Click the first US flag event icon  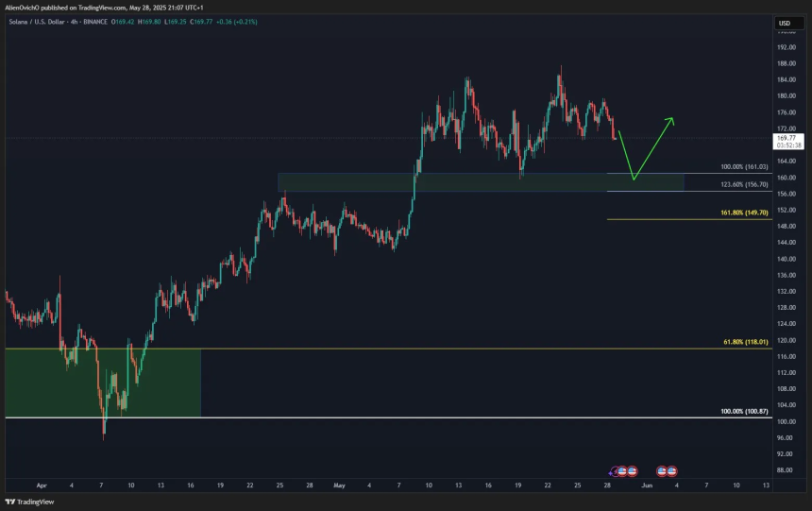click(x=622, y=470)
